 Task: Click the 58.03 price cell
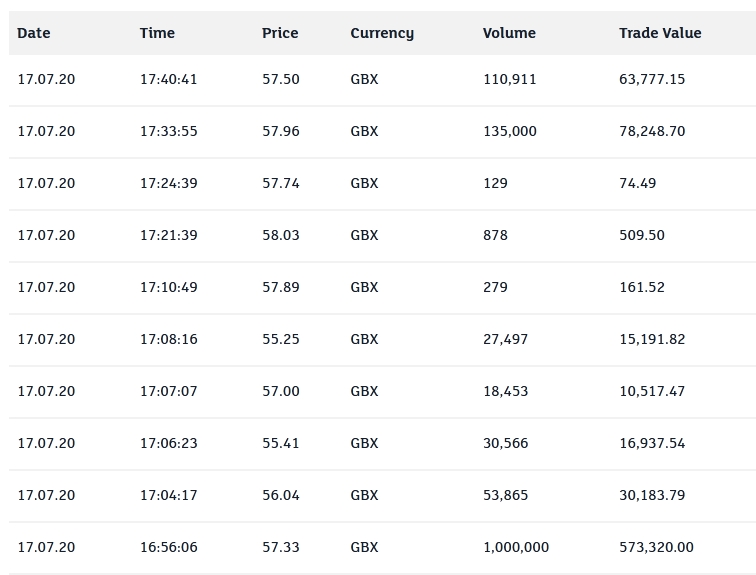281,235
